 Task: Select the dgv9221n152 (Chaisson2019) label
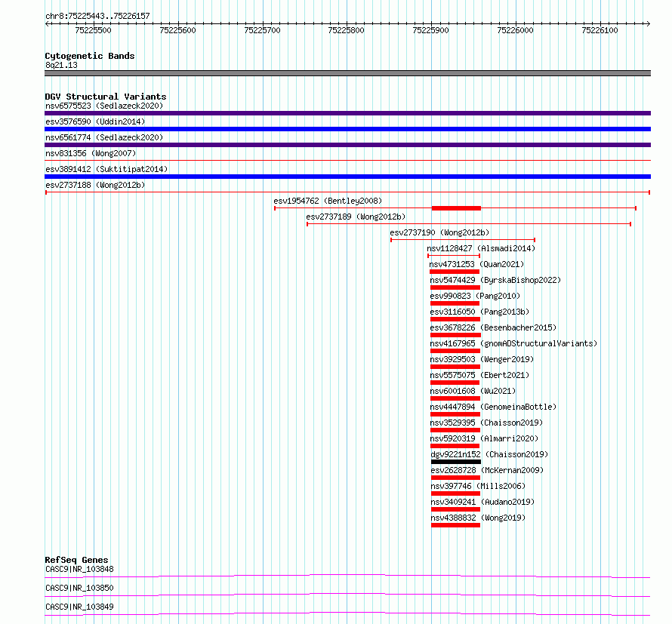tap(489, 454)
